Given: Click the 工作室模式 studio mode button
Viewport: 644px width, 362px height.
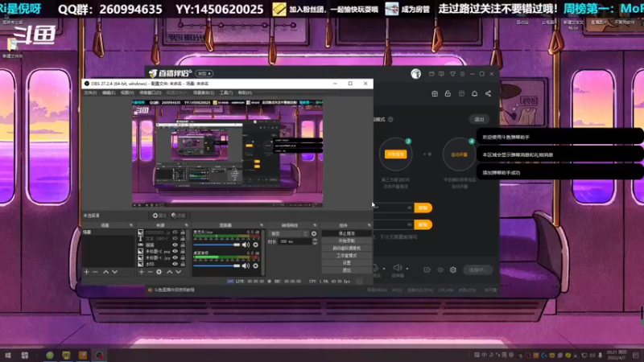Looking at the screenshot, I should pos(347,255).
